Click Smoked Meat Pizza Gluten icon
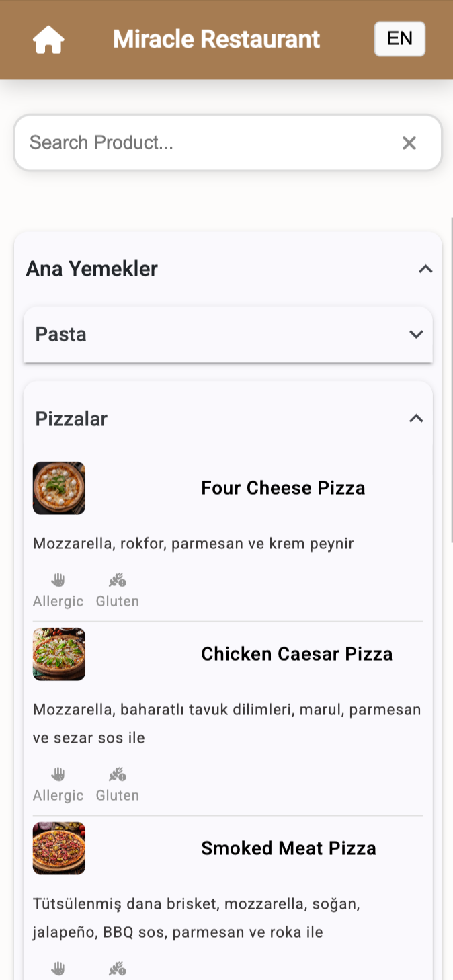The width and height of the screenshot is (453, 980). coord(118,969)
